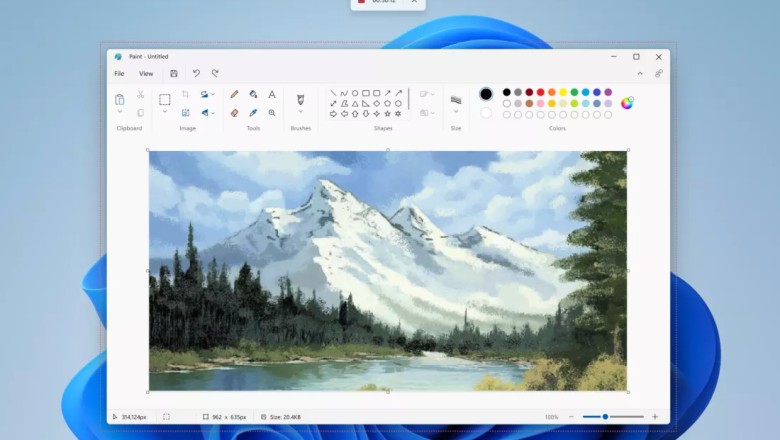780x440 pixels.
Task: Click the Paste clipboard icon
Action: (x=119, y=99)
